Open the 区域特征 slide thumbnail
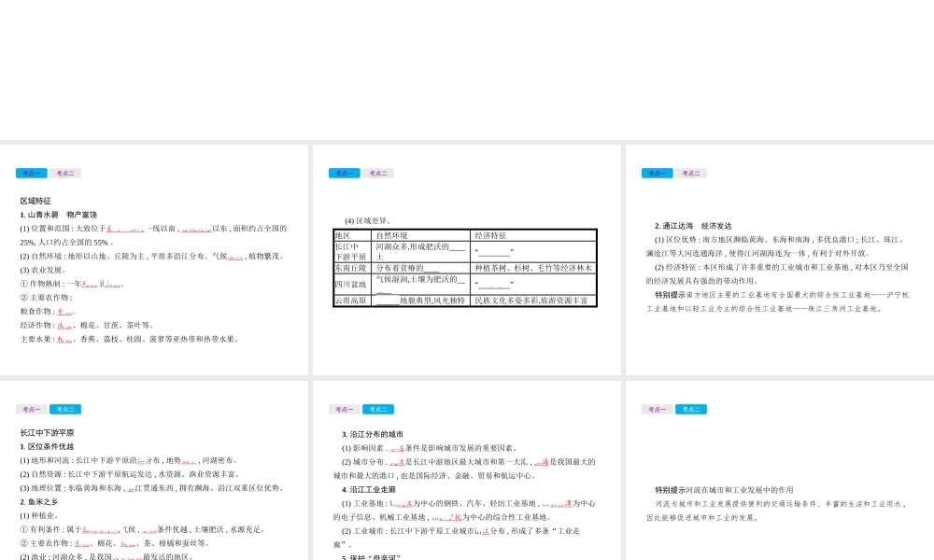Screen dimensions: 934x560 pyautogui.click(x=154, y=259)
